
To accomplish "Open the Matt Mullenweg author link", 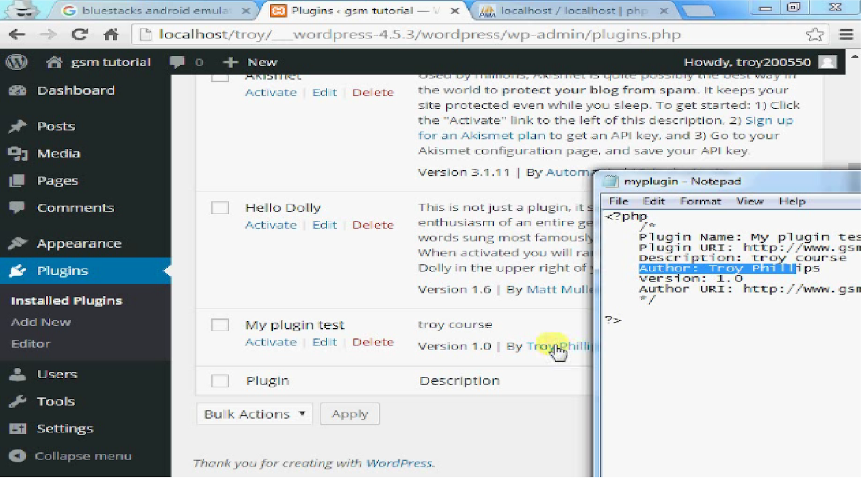I will (x=560, y=289).
